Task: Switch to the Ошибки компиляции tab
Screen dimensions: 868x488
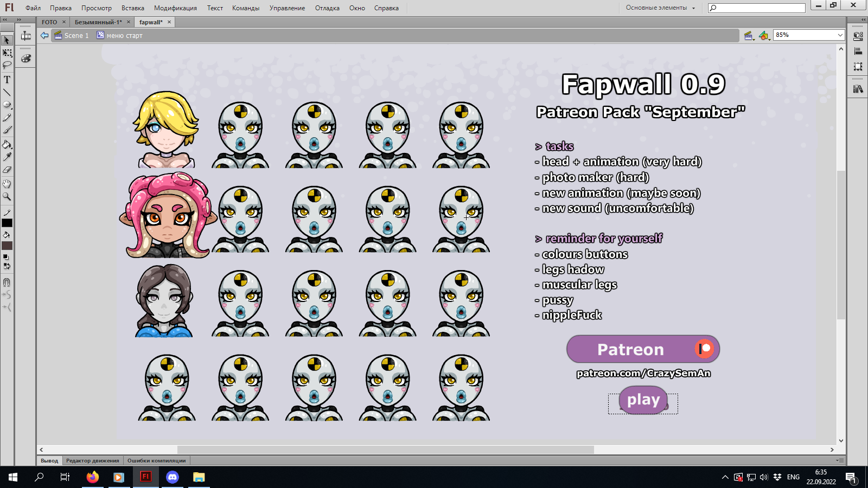Action: (156, 461)
